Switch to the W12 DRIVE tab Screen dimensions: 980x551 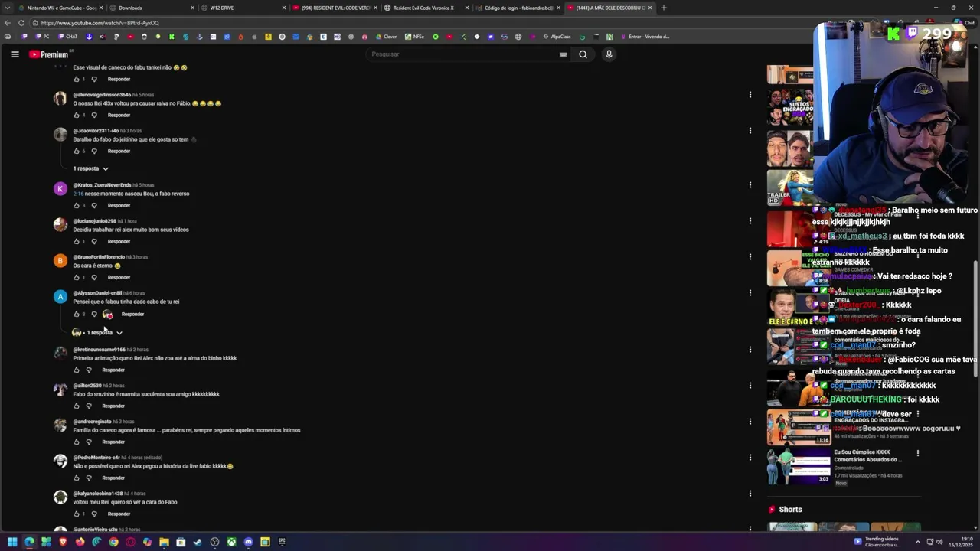tap(242, 8)
